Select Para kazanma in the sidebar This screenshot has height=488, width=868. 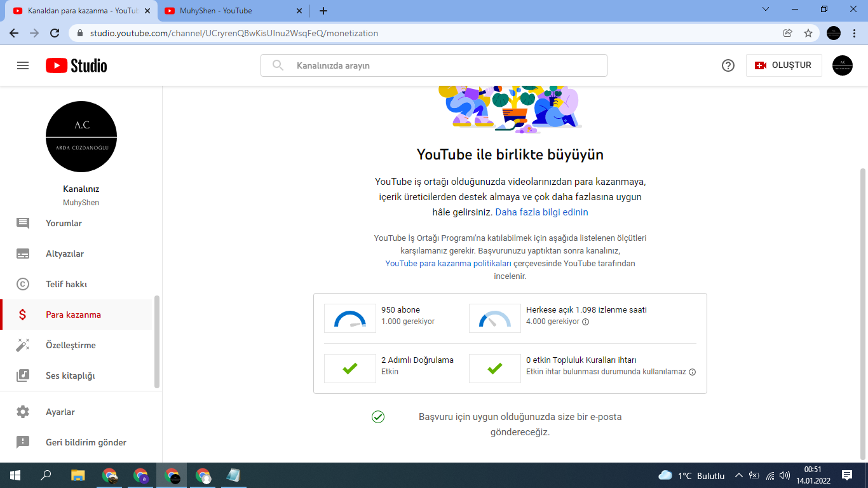76,315
